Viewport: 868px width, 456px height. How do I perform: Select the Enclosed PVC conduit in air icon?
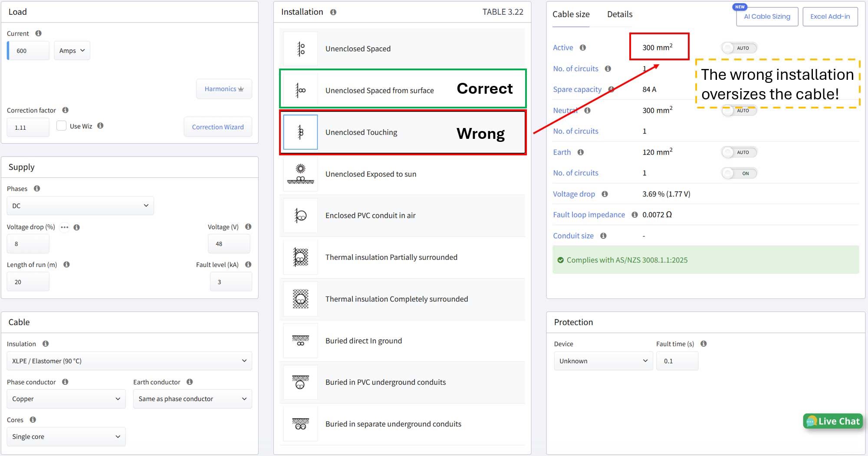point(300,216)
